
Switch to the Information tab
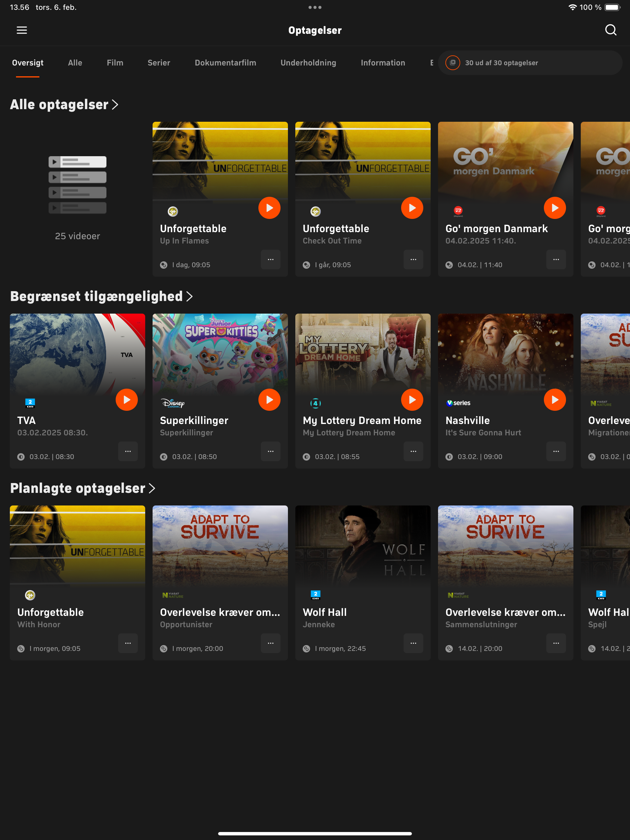383,63
